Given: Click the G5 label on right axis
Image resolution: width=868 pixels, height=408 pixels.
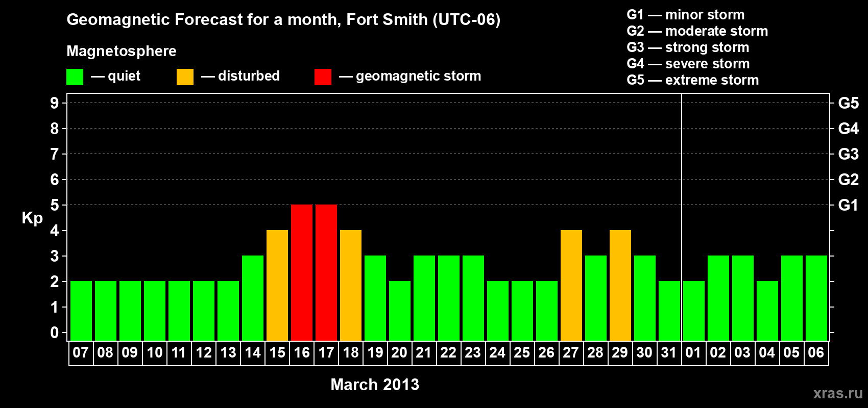Looking at the screenshot, I should tap(849, 103).
